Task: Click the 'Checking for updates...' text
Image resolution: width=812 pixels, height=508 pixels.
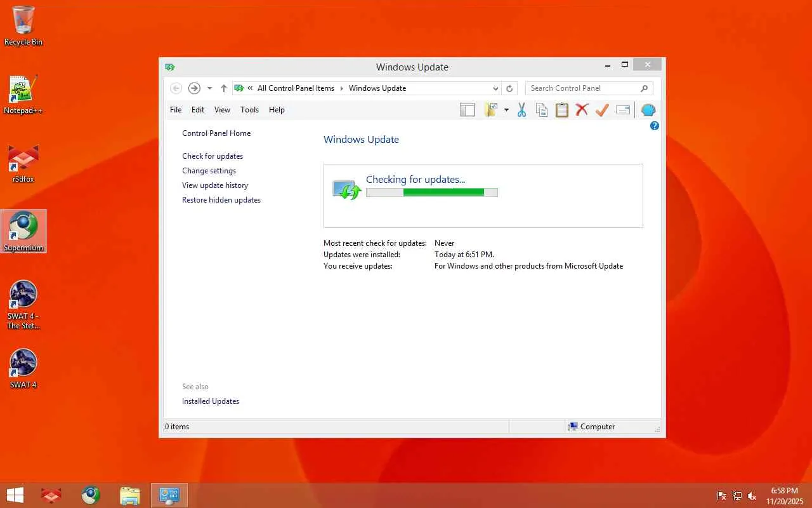Action: [416, 180]
